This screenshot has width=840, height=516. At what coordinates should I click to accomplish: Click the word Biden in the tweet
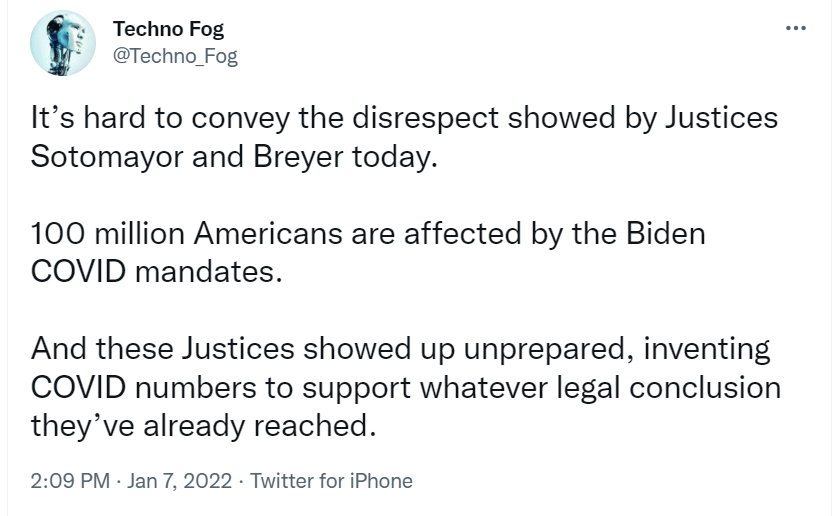(x=667, y=234)
